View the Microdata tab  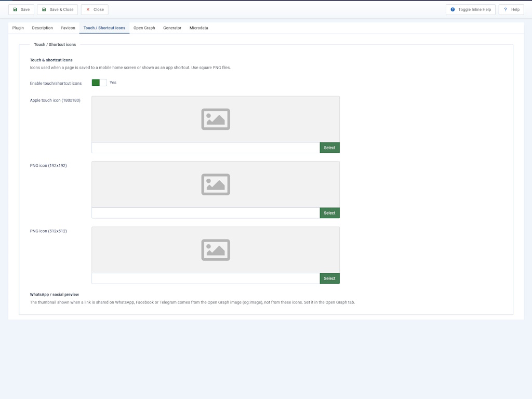point(199,28)
